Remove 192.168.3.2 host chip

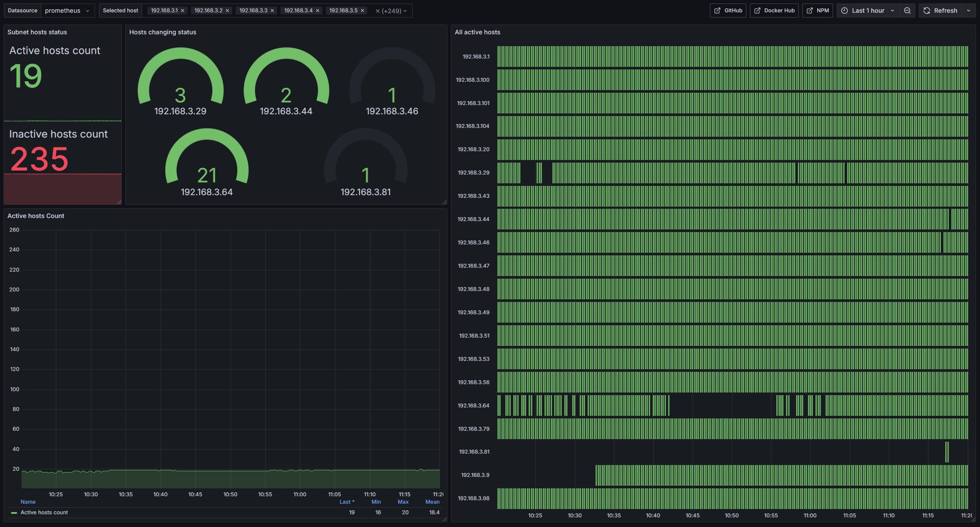[x=227, y=11]
